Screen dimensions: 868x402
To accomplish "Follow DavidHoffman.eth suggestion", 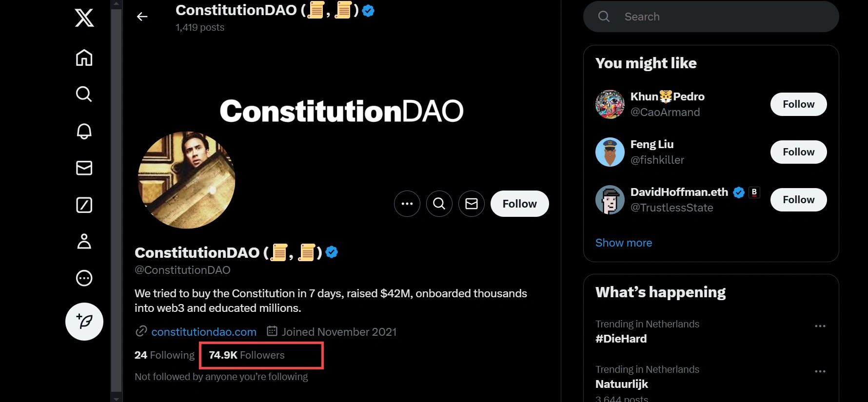I will [x=798, y=200].
